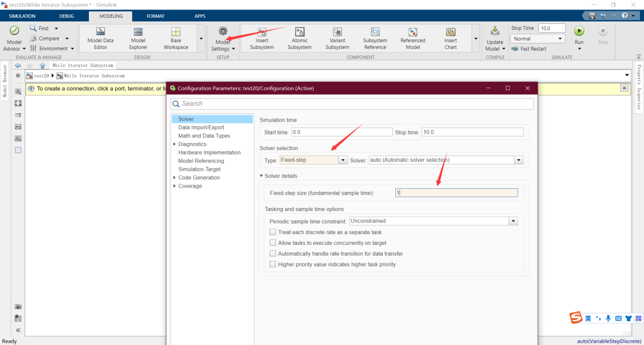Click the Annotation palette icon
The width and height of the screenshot is (644, 345).
tap(18, 127)
